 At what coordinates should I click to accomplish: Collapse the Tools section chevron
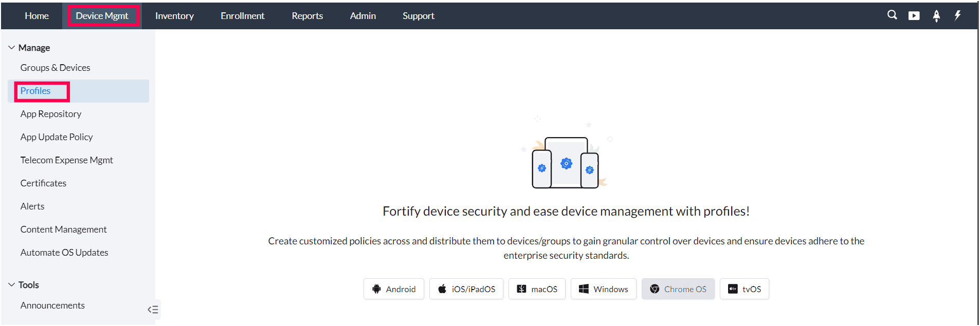(x=11, y=285)
